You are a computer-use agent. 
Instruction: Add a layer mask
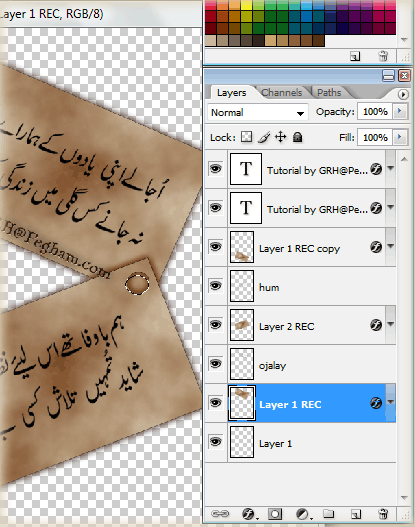tap(275, 514)
